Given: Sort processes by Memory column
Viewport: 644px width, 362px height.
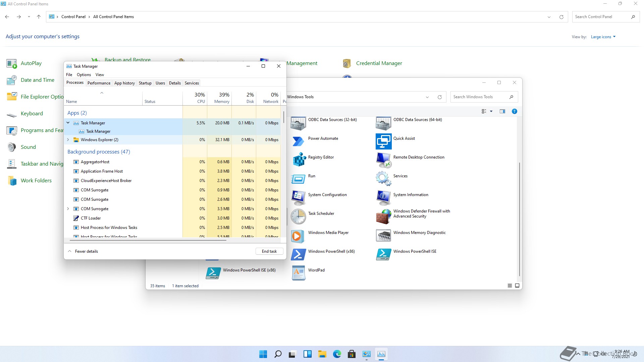Looking at the screenshot, I should pyautogui.click(x=219, y=98).
